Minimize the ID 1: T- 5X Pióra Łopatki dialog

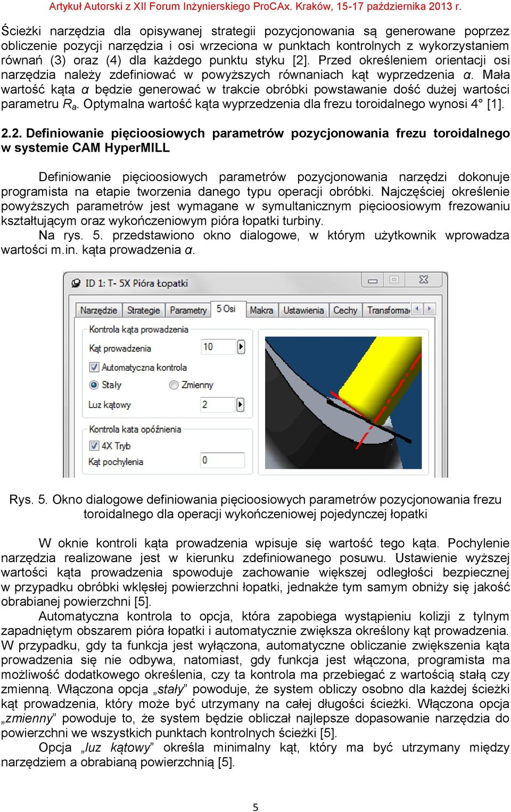click(x=373, y=280)
